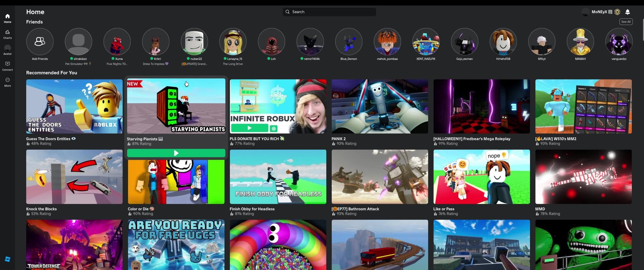Image resolution: width=644 pixels, height=270 pixels.
Task: Open the Robux balance icon
Action: pos(618,12)
